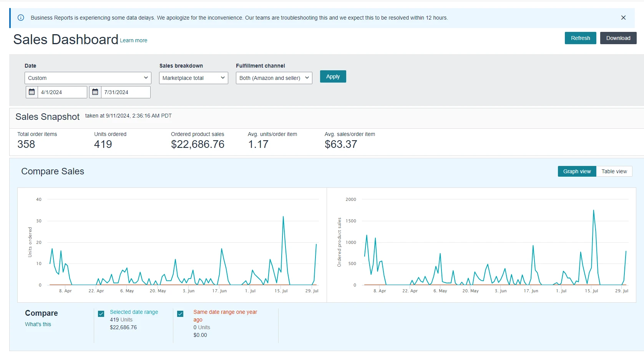Viewport: 644px width, 353px height.
Task: Uncheck Selected date range checkbox
Action: pos(101,314)
